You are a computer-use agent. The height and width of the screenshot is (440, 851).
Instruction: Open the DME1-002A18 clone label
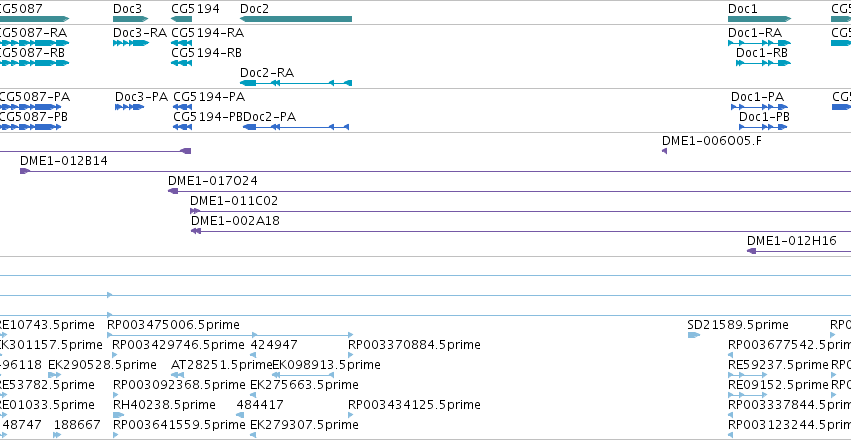(x=236, y=221)
